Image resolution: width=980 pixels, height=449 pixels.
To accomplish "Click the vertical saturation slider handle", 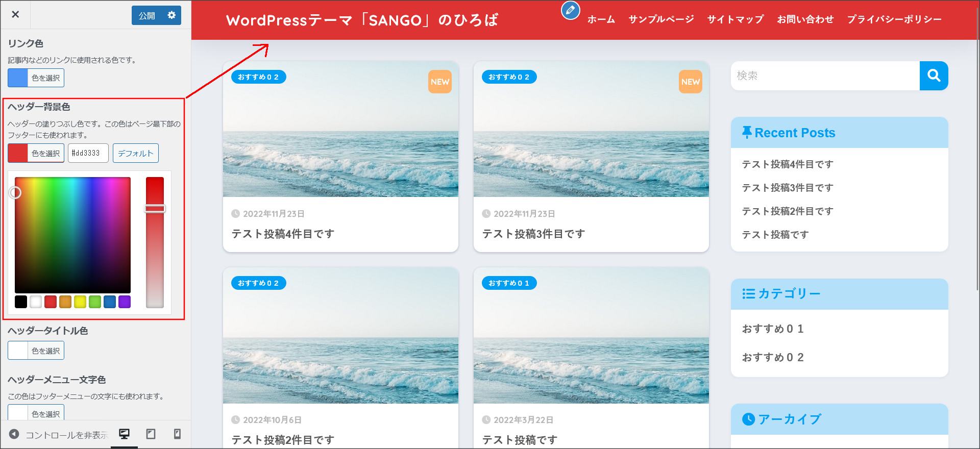I will click(155, 209).
